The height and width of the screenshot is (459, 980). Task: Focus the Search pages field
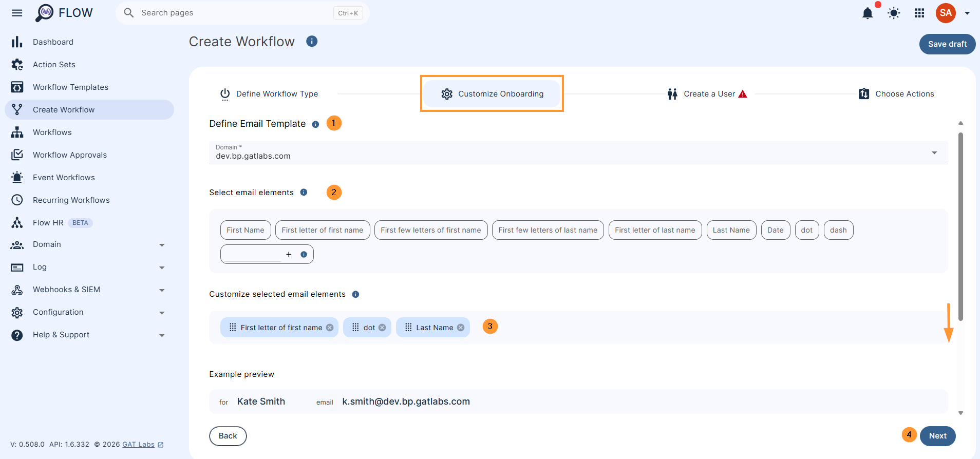242,13
